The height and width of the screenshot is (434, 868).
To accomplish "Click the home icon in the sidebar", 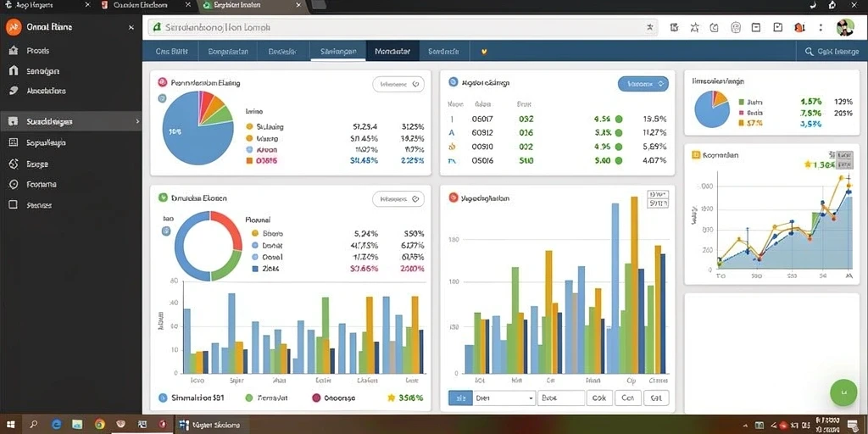I will click(x=14, y=50).
